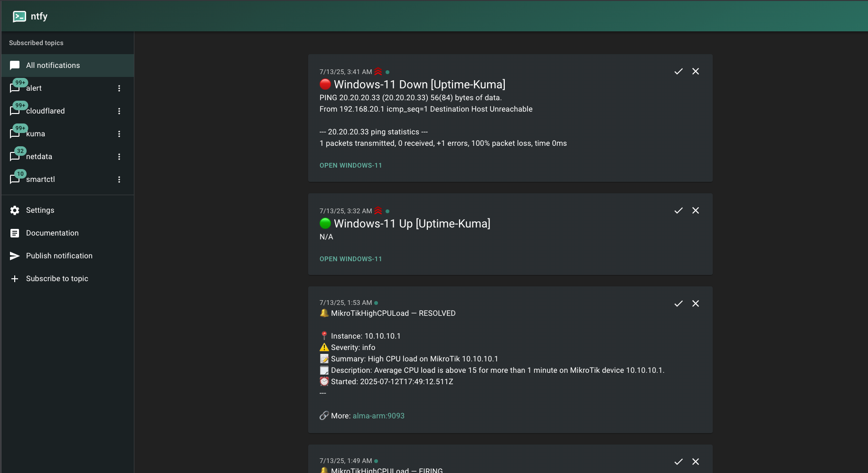Screen dimensions: 868x473
Task: Click the netdata topic chat icon
Action: tap(15, 157)
